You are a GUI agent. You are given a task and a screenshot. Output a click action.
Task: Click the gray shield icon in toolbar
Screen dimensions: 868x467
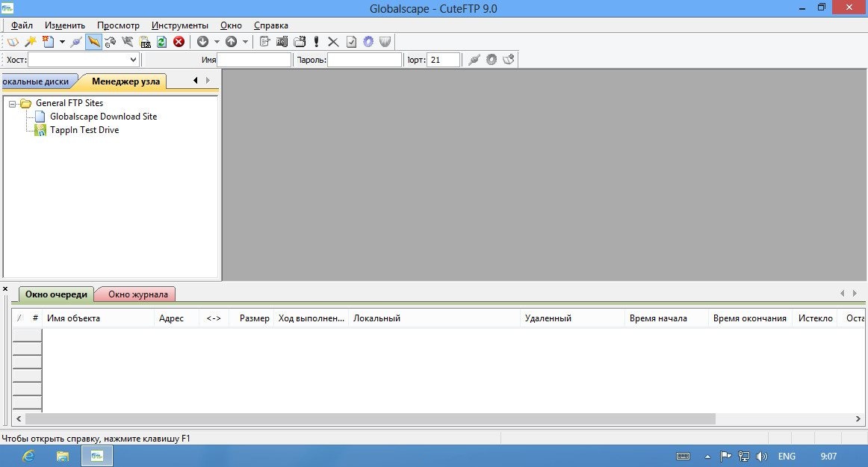click(x=385, y=42)
